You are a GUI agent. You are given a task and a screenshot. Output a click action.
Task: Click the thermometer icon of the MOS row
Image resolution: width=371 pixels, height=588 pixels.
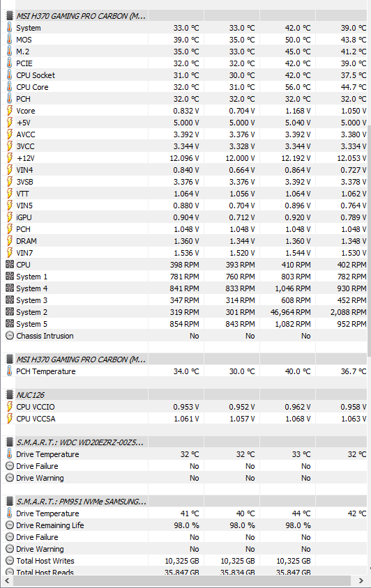pyautogui.click(x=9, y=40)
